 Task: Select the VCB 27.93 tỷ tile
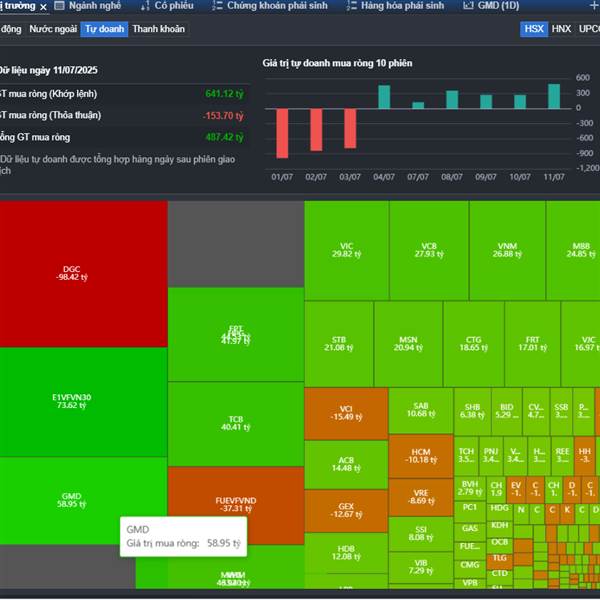pos(429,250)
